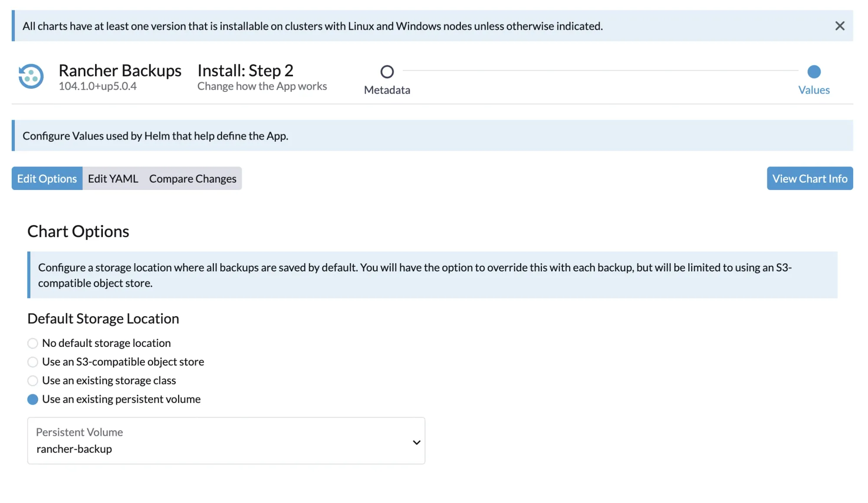Click the Metadata step label
Image resolution: width=868 pixels, height=503 pixels.
point(387,90)
